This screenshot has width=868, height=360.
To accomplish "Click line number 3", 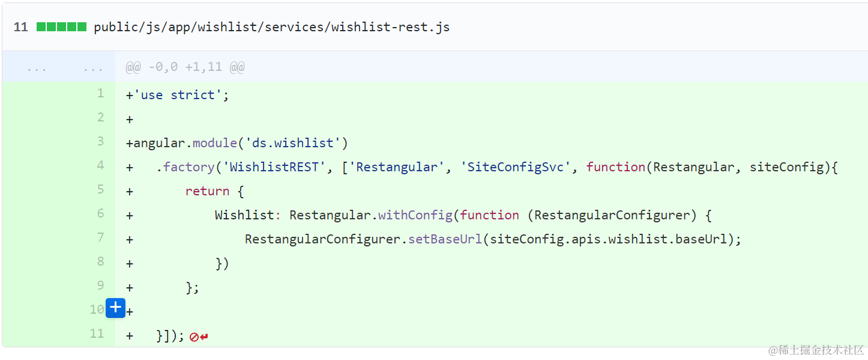I will (100, 141).
